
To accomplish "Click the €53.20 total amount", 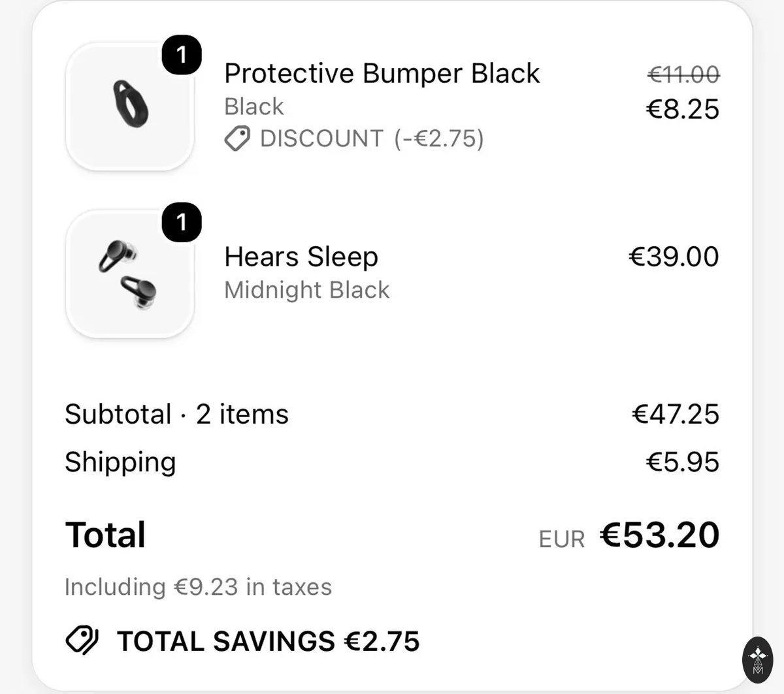I will [x=660, y=535].
